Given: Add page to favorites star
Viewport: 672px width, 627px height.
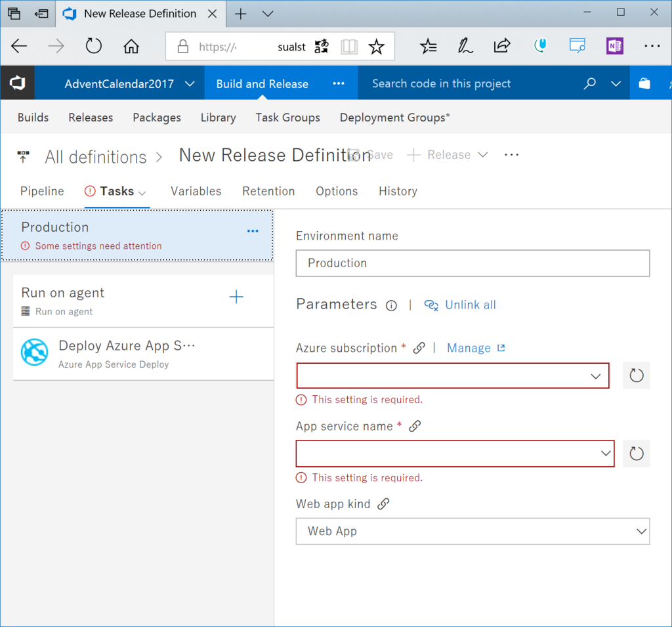Looking at the screenshot, I should [x=376, y=47].
